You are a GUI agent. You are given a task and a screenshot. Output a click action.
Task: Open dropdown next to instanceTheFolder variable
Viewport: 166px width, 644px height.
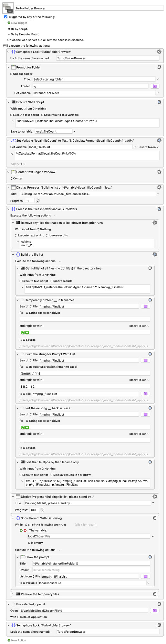158,93
